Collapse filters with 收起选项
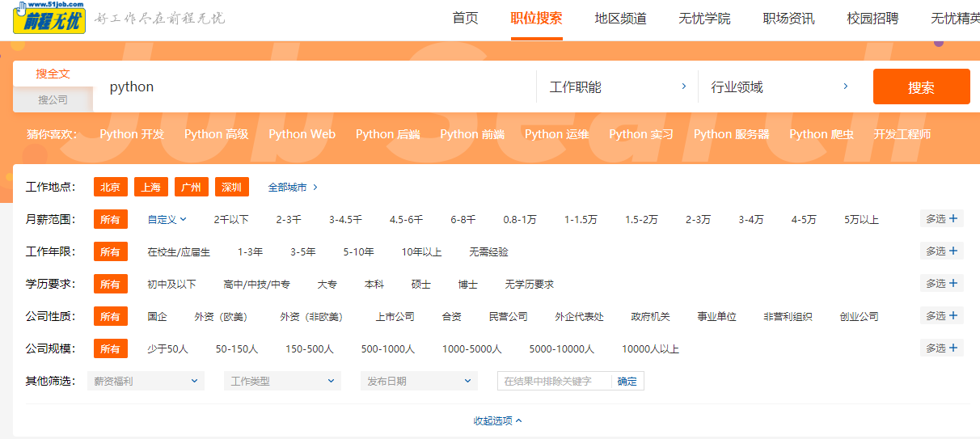The width and height of the screenshot is (980, 439). 498,420
